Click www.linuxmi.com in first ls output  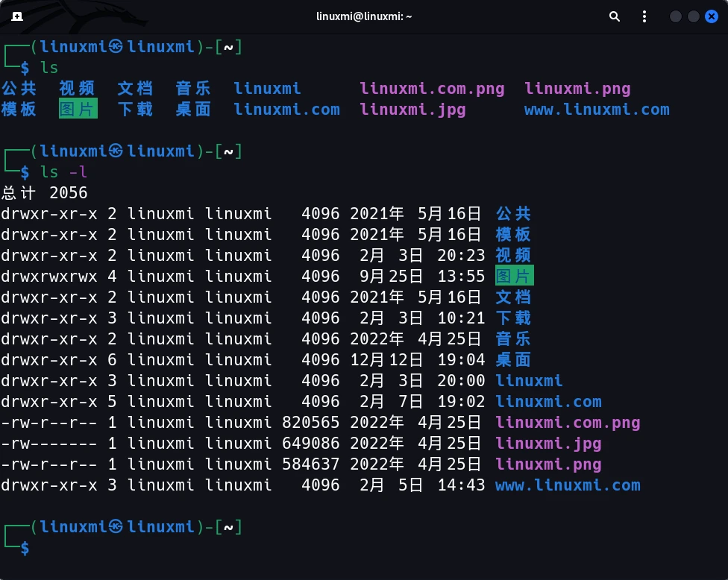[x=597, y=109]
